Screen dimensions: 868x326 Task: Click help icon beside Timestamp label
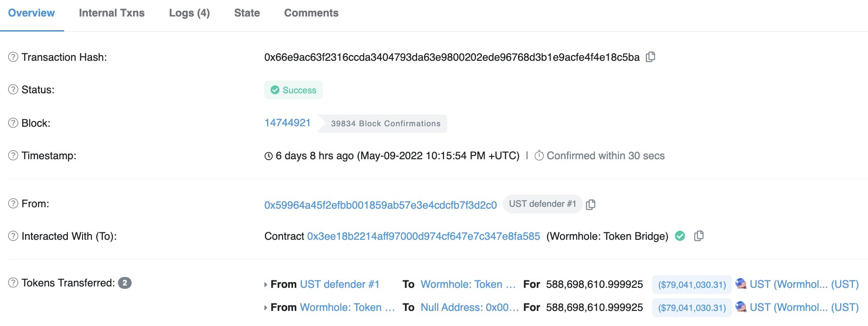[x=13, y=155]
